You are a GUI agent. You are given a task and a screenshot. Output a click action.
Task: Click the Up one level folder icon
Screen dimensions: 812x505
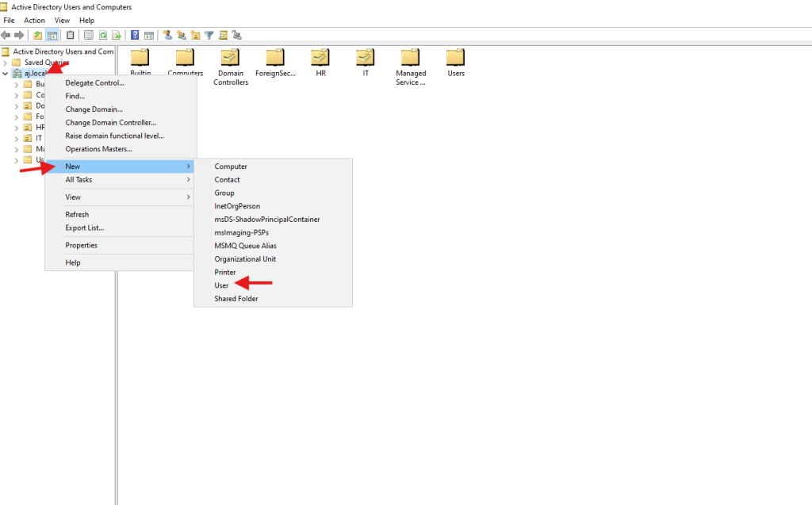click(x=37, y=35)
